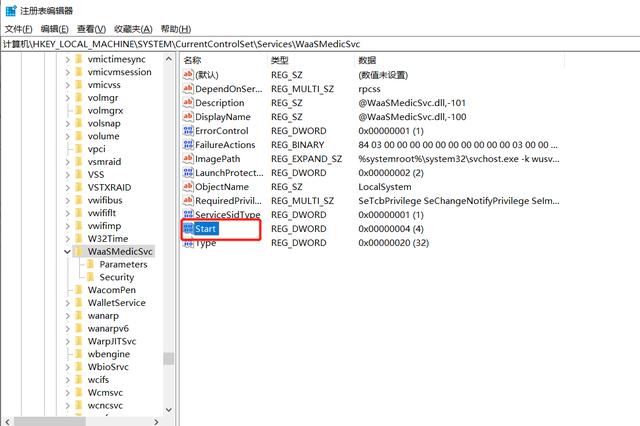
Task: Click the tree scrollbar down arrow
Action: (x=169, y=410)
